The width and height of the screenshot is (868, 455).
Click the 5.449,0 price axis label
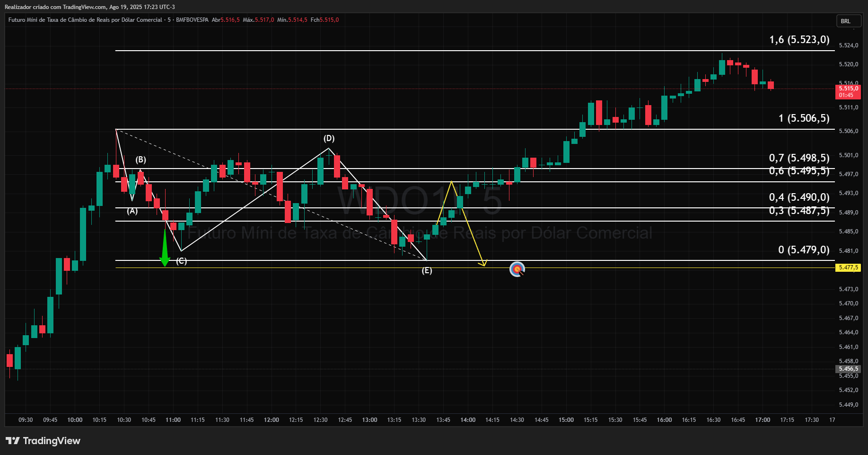tap(849, 405)
